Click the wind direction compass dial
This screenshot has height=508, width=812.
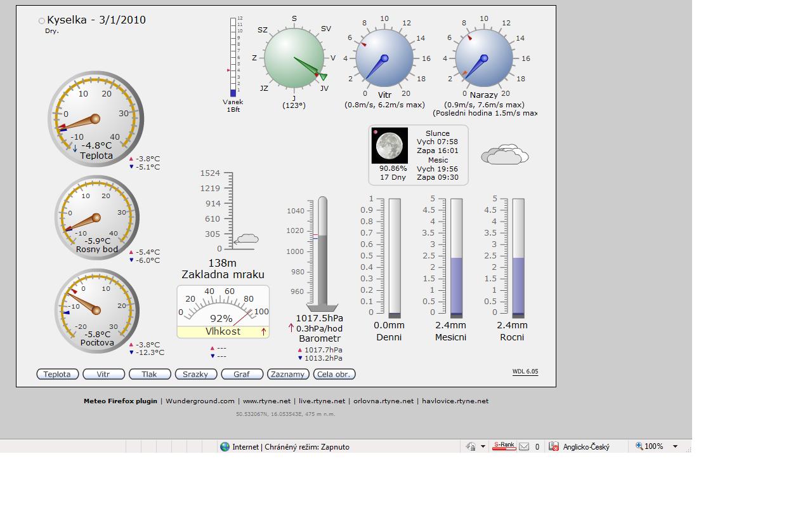294,58
